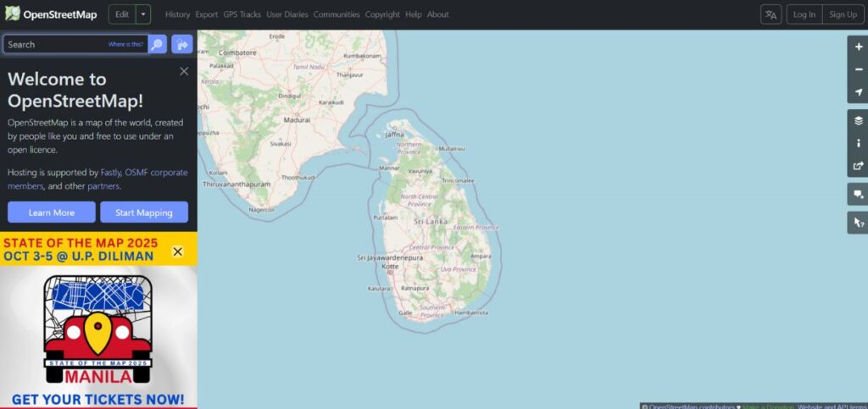Click the 'Thiruvananthapuram' map label
The width and height of the screenshot is (868, 409).
[236, 184]
